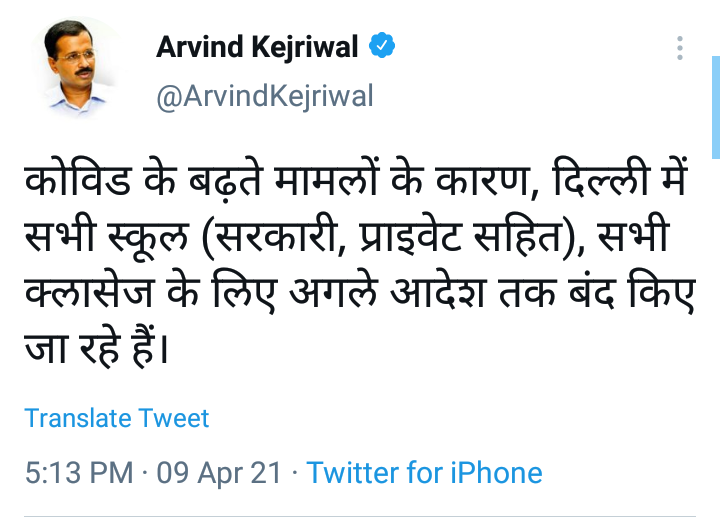Viewport: 720px width, 521px height.
Task: Click the blue verified badge
Action: tap(383, 47)
